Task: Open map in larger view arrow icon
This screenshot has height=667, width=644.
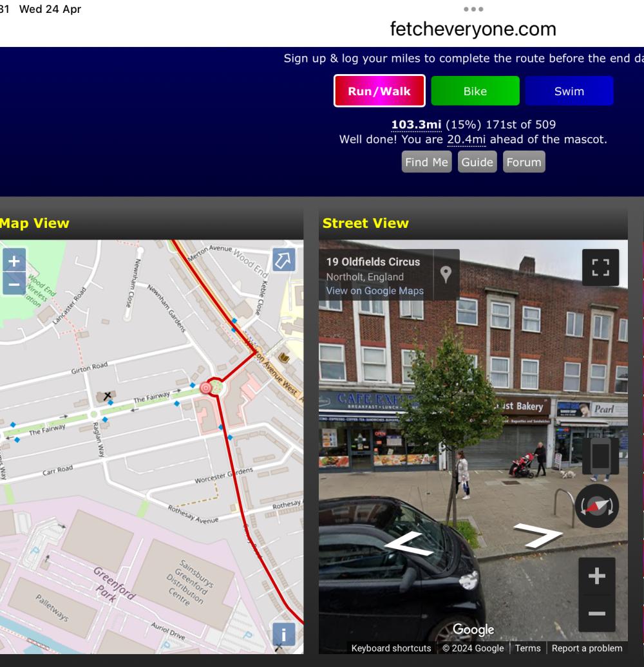Action: click(284, 259)
